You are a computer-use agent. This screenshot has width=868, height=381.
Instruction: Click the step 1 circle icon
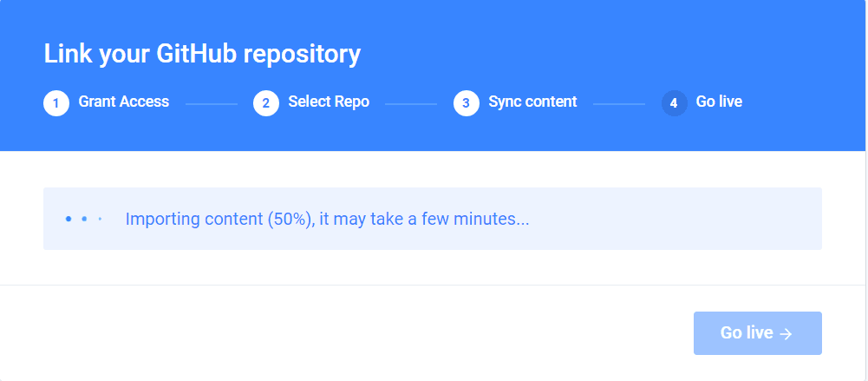click(56, 103)
